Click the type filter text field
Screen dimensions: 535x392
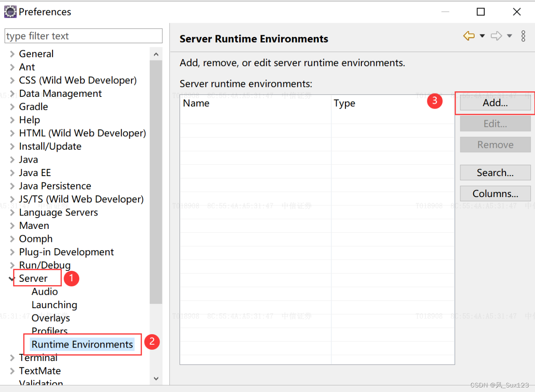(x=84, y=36)
